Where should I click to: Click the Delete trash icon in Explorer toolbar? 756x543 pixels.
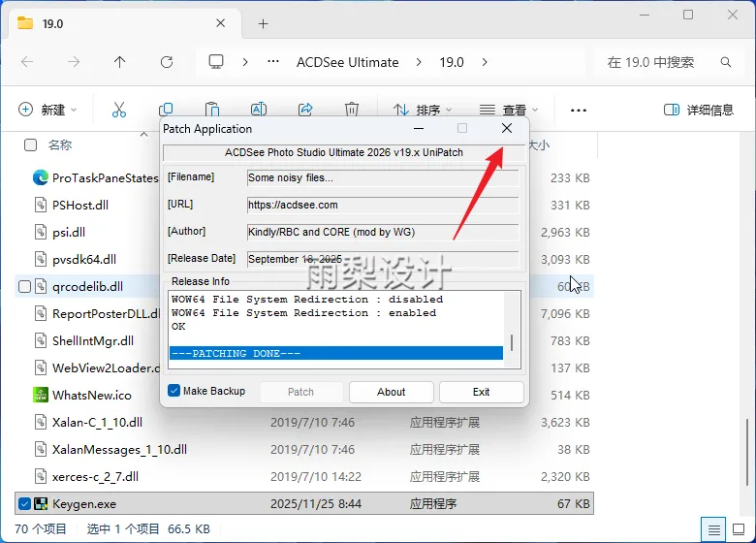tap(352, 110)
